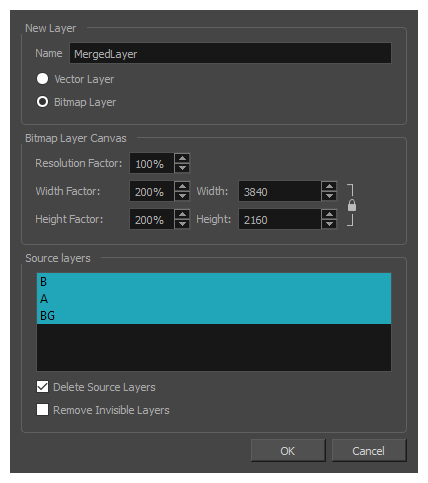Viewport: 428px width, 483px height.
Task: Select source layer BG in list
Action: (x=214, y=315)
